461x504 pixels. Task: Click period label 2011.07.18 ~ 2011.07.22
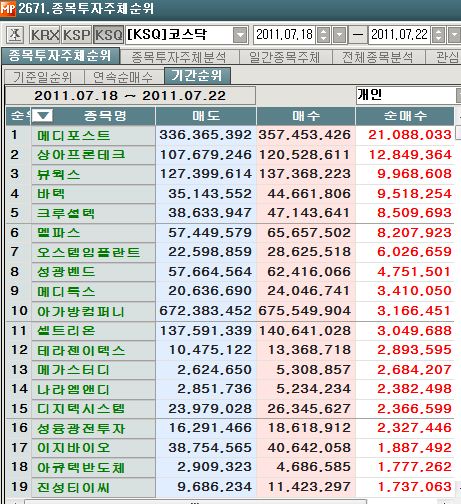click(130, 96)
